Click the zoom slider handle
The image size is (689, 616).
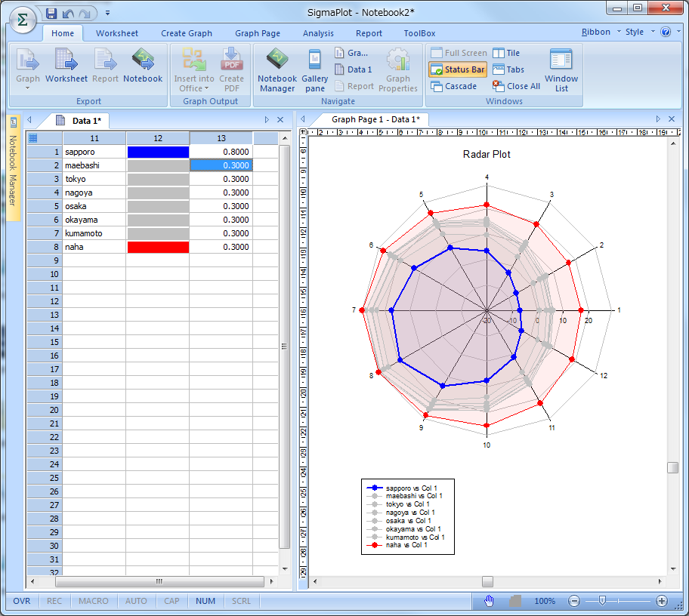tap(602, 601)
